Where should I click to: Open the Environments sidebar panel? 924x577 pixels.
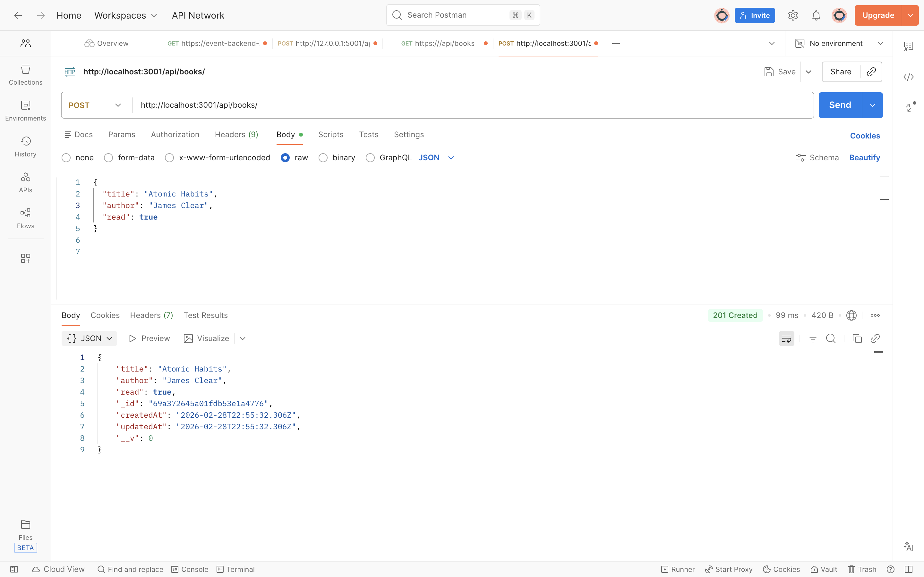[x=25, y=110]
